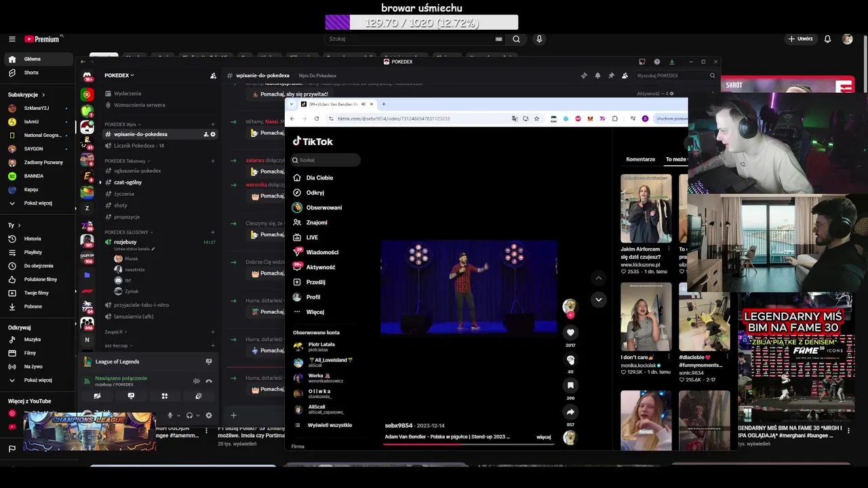Go to previous TikTok video with up chevron

coord(598,278)
